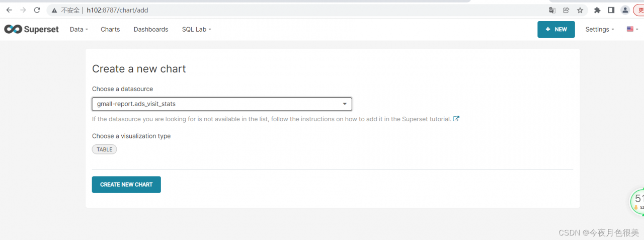Expand the Data menu
This screenshot has width=644, height=240.
pyautogui.click(x=78, y=29)
